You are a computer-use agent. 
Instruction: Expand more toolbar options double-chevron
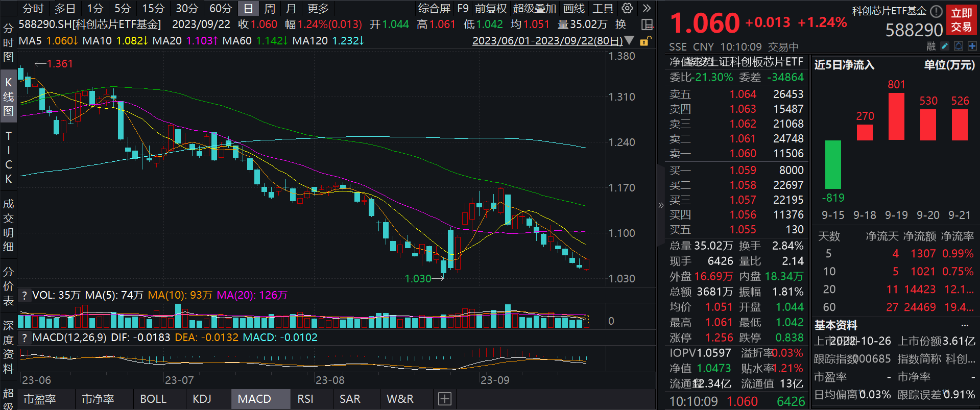[647, 8]
